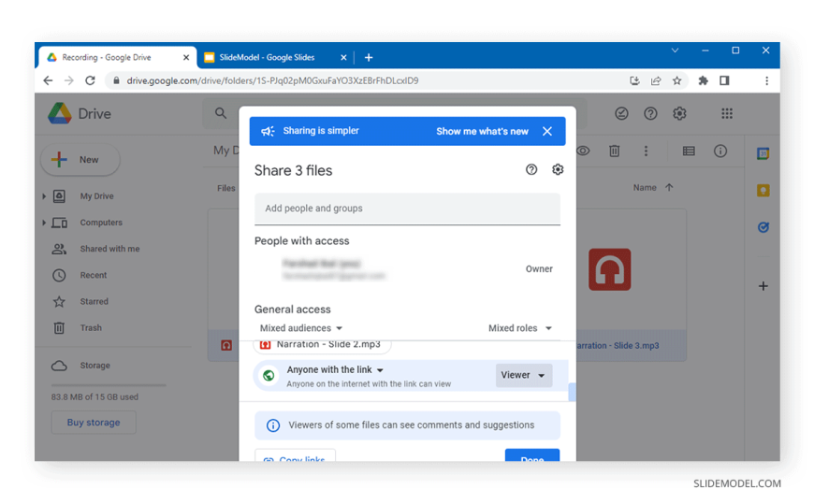The width and height of the screenshot is (814, 504).
Task: Expand My Drive tree arrow
Action: tap(44, 196)
